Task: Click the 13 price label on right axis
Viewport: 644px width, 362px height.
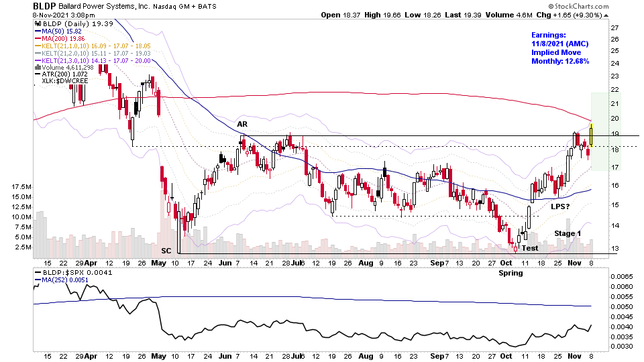Action: pyautogui.click(x=614, y=248)
